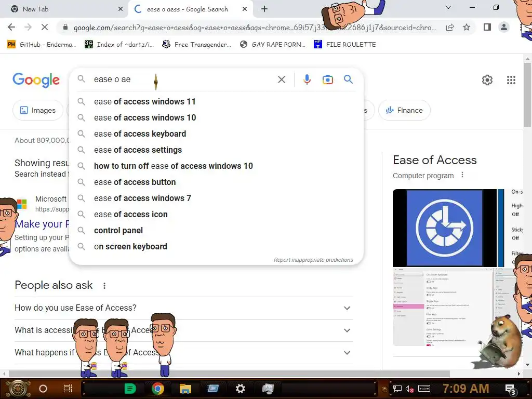Click the Chrome address bar URL
Image resolution: width=532 pixels, height=399 pixels.
[255, 28]
